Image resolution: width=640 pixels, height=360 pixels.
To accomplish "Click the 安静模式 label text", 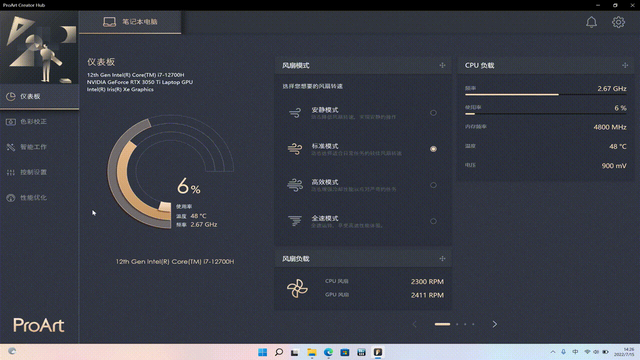I will coord(325,110).
